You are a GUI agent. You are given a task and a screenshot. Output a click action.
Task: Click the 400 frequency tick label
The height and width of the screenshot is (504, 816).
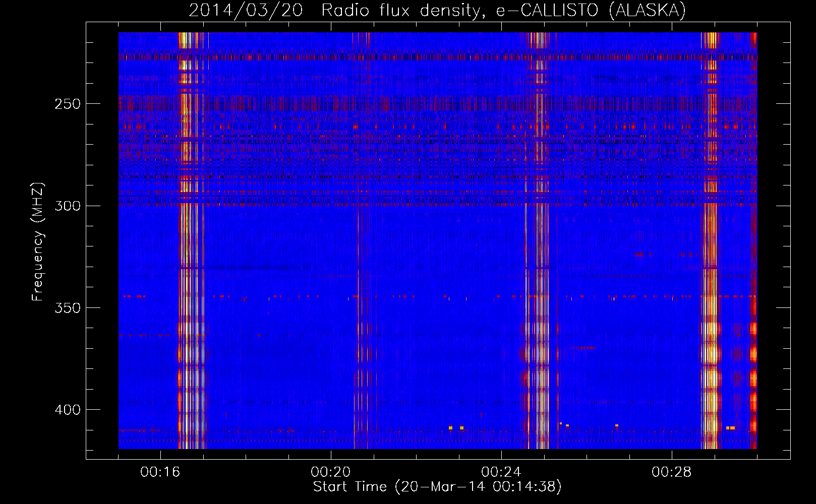tap(67, 410)
